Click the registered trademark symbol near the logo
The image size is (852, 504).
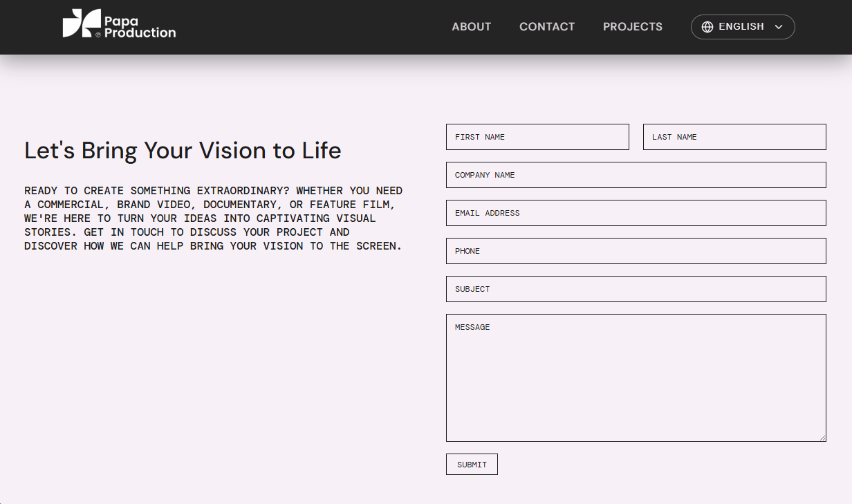coord(98,35)
